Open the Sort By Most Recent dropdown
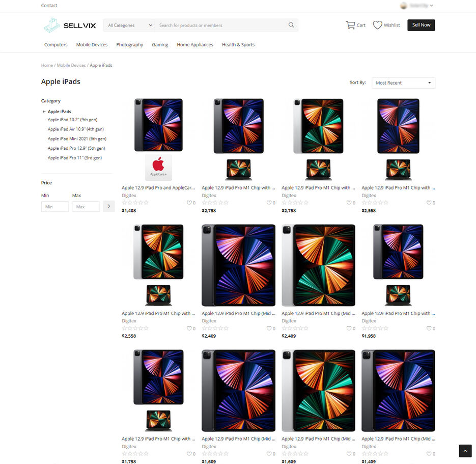 pyautogui.click(x=403, y=83)
